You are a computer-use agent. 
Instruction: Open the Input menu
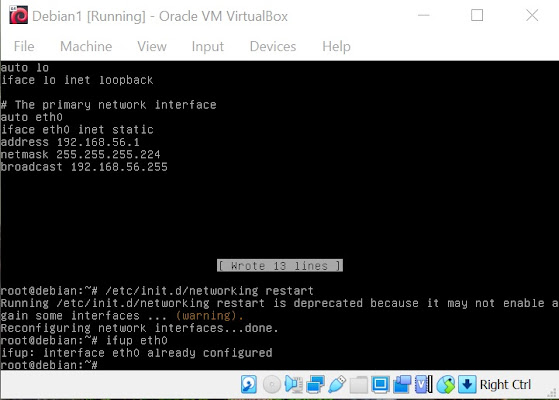pyautogui.click(x=207, y=46)
